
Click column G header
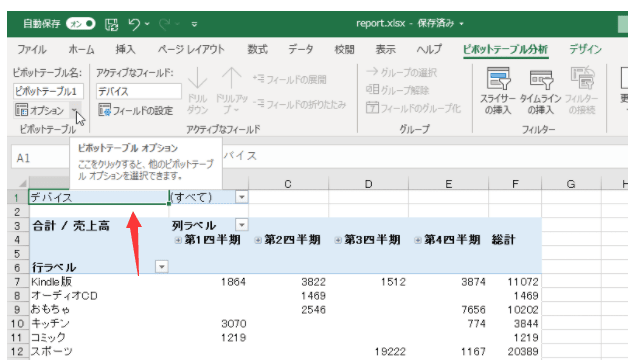(x=571, y=184)
